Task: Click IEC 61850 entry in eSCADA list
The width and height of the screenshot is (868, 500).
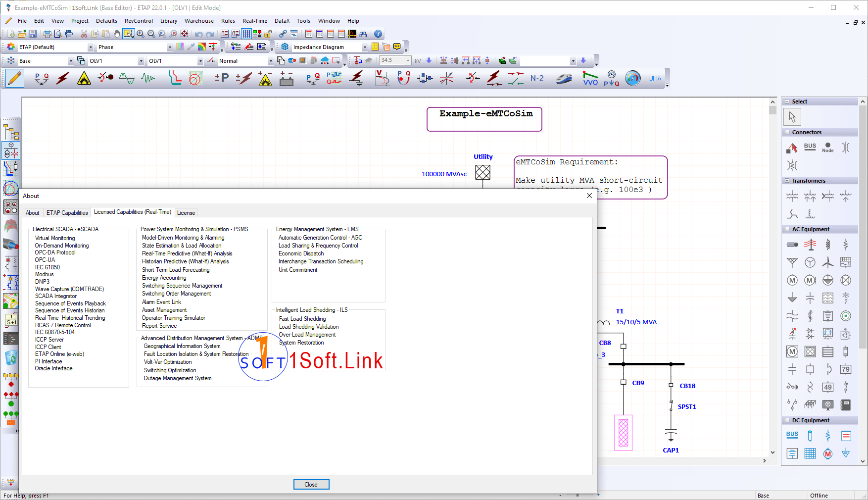Action: point(48,267)
